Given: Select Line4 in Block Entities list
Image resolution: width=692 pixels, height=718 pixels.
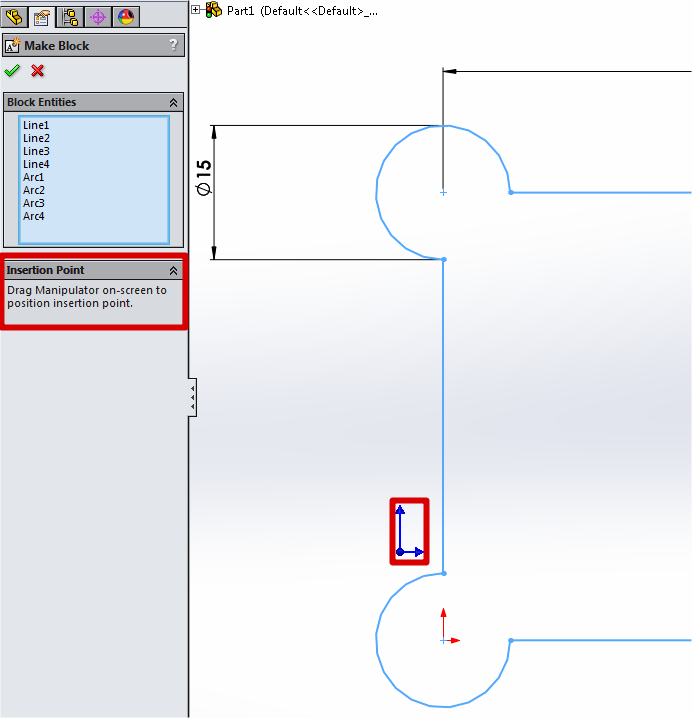Looking at the screenshot, I should coord(36,164).
